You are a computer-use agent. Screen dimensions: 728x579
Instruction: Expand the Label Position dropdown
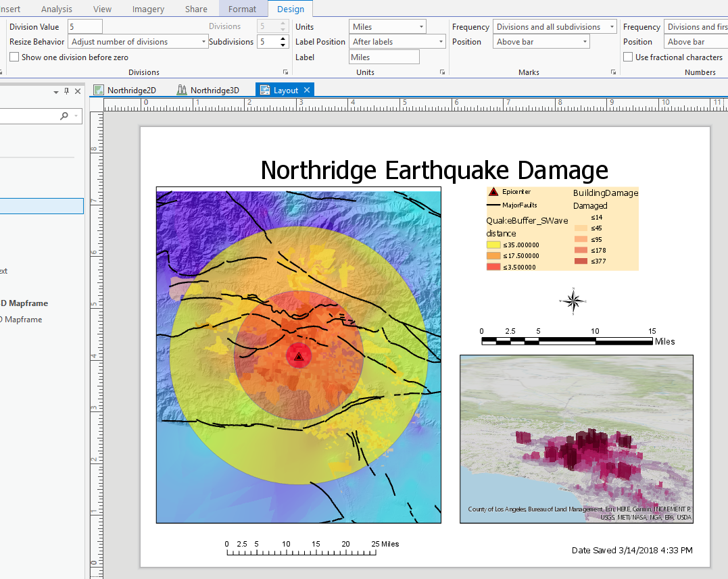pos(441,42)
